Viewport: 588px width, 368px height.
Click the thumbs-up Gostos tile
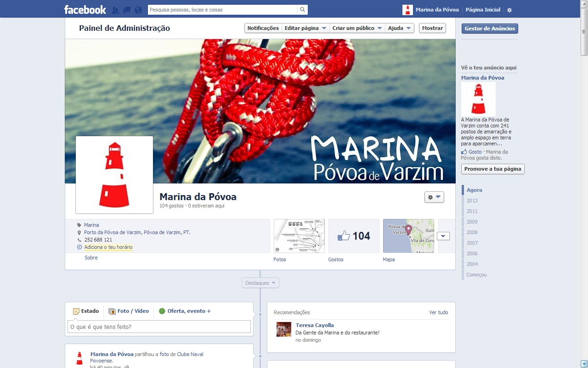354,236
